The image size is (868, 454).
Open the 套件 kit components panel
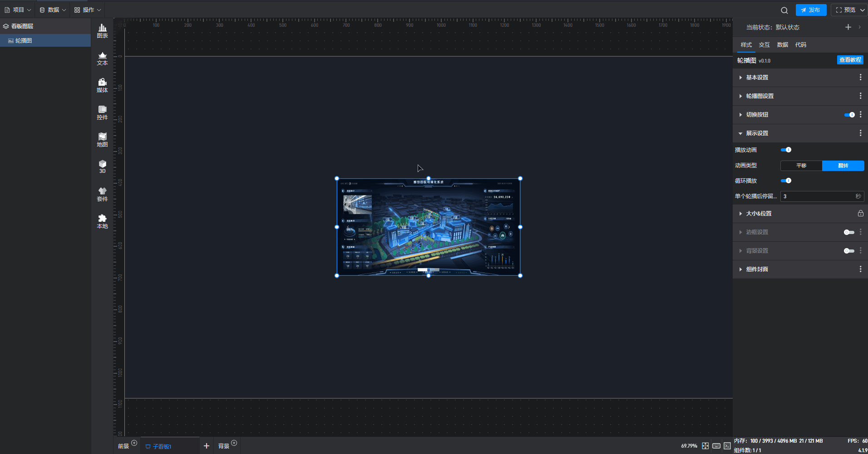point(102,194)
